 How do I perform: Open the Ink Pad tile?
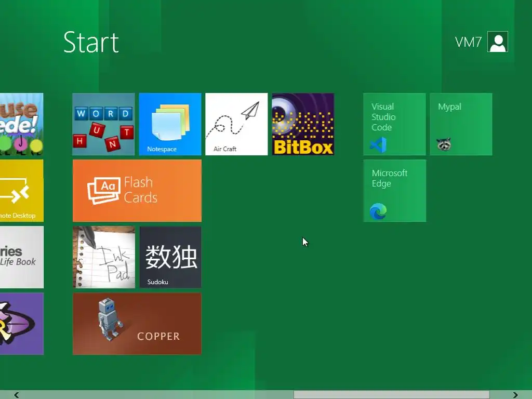point(104,257)
